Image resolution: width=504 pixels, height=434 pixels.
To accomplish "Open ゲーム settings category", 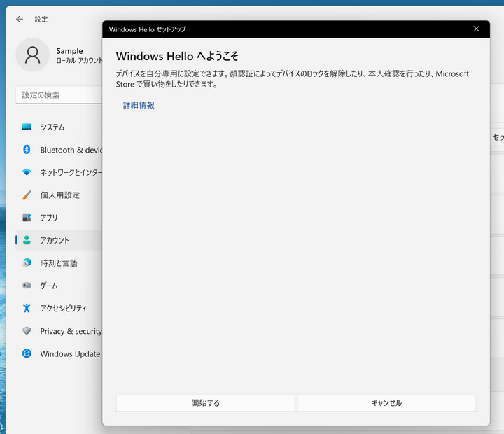I will point(59,286).
